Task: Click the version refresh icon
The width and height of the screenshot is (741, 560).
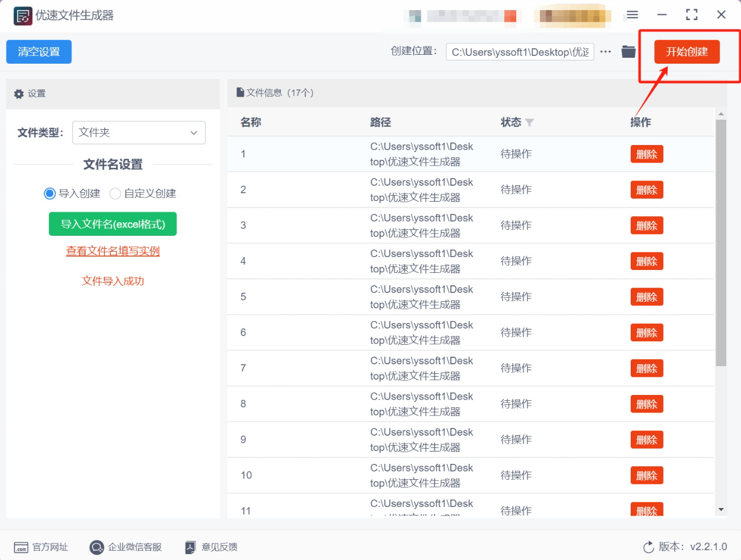Action: pyautogui.click(x=649, y=547)
